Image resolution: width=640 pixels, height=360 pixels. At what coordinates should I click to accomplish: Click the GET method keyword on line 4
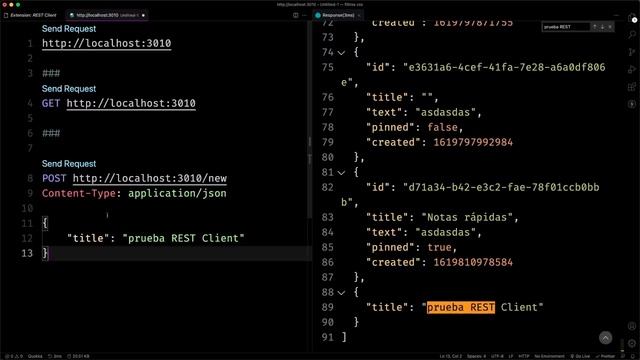point(51,103)
